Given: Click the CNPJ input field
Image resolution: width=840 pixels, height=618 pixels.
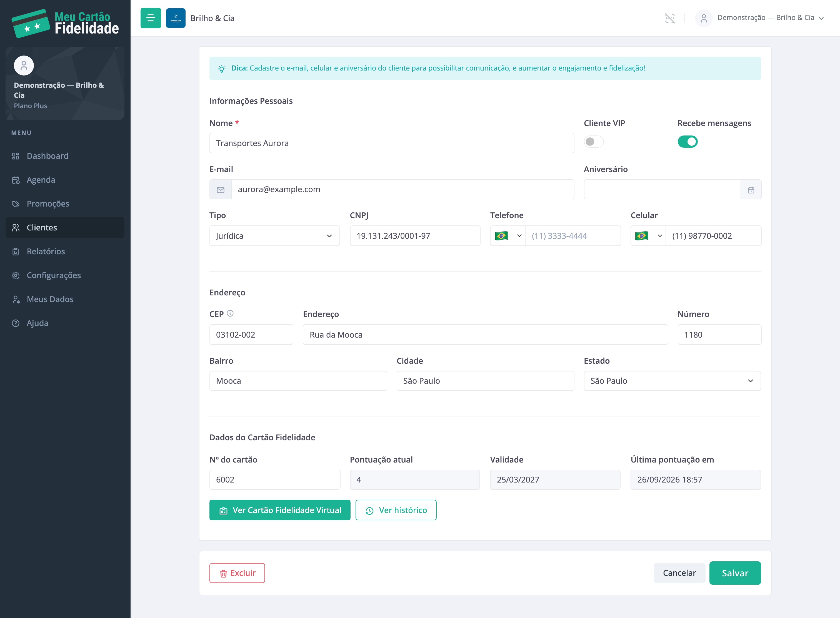Looking at the screenshot, I should [415, 236].
